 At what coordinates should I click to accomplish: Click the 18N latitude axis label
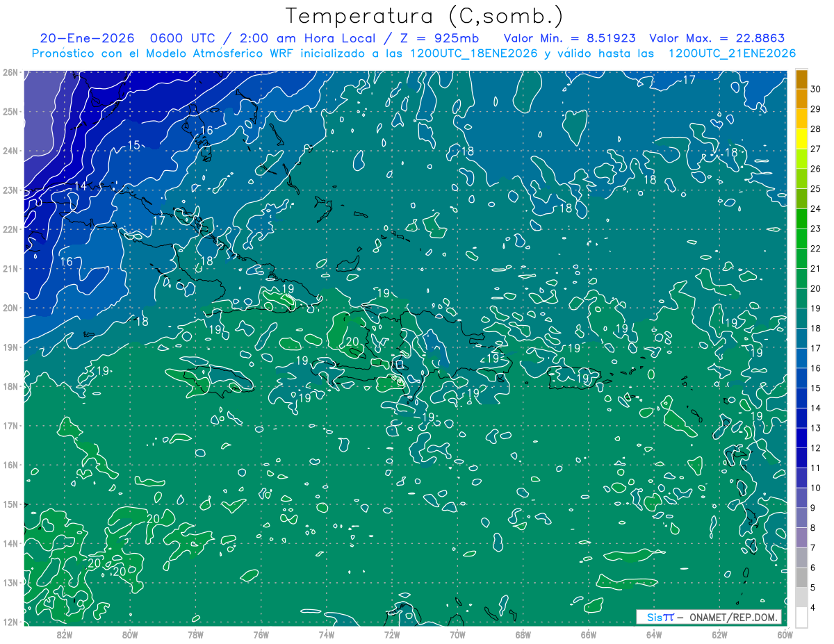click(x=10, y=386)
